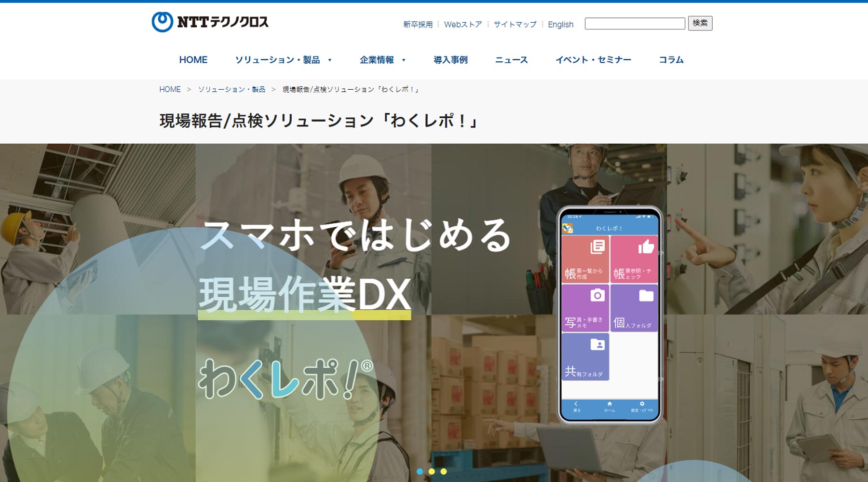The width and height of the screenshot is (868, 482).
Task: Click the 現場作業DX banner text
Action: [305, 294]
